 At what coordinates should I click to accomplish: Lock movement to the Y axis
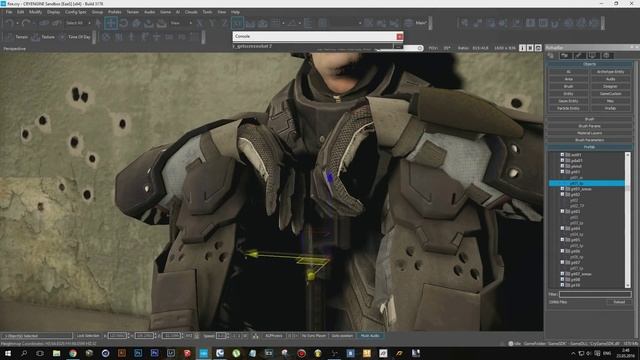click(212, 23)
